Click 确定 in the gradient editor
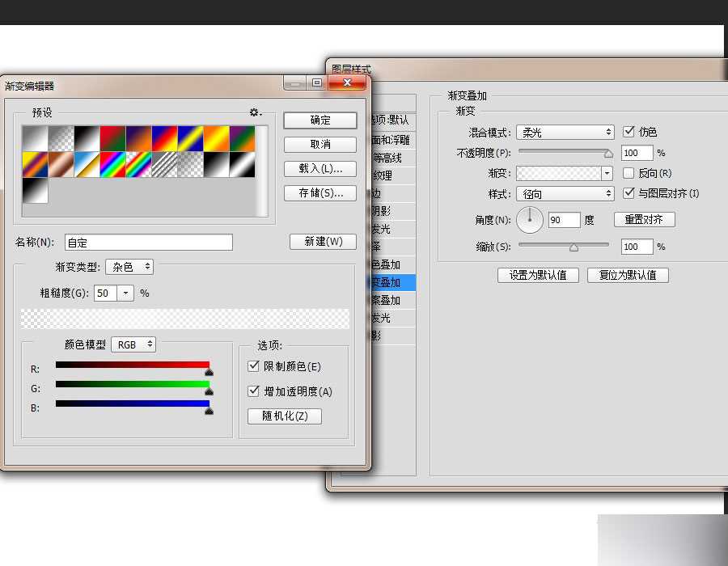The height and width of the screenshot is (566, 728). pos(320,120)
